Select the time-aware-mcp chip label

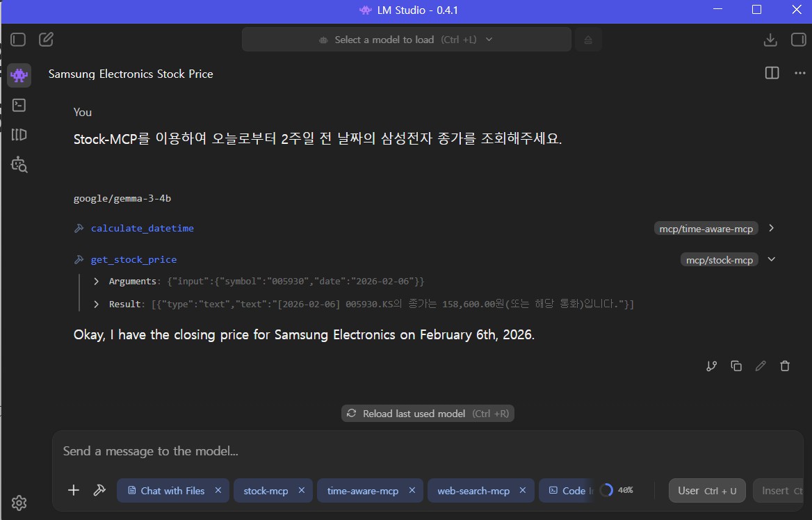click(362, 491)
